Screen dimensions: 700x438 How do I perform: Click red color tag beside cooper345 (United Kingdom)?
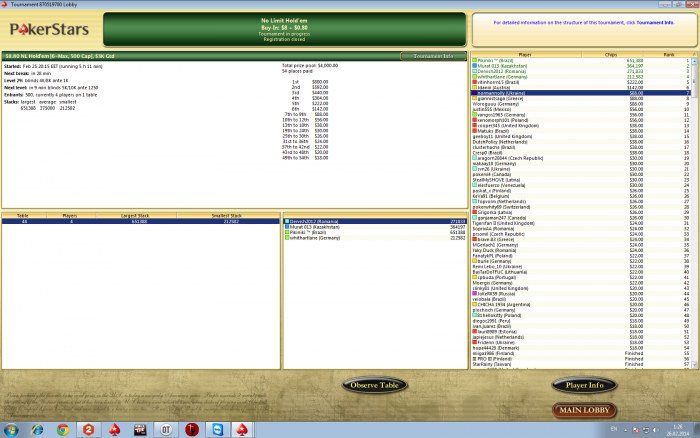(x=475, y=125)
